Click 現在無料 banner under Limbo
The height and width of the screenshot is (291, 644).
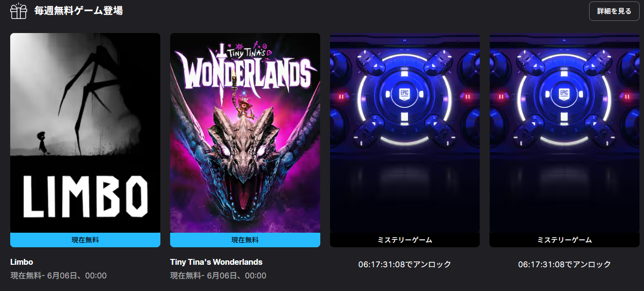[85, 240]
